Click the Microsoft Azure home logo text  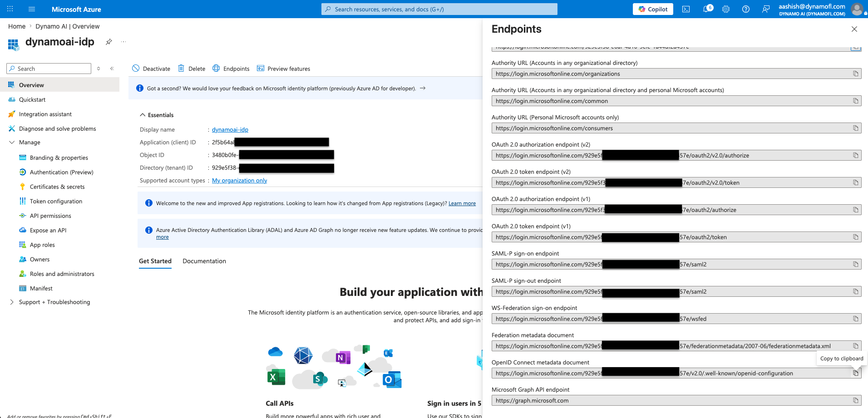pos(76,9)
